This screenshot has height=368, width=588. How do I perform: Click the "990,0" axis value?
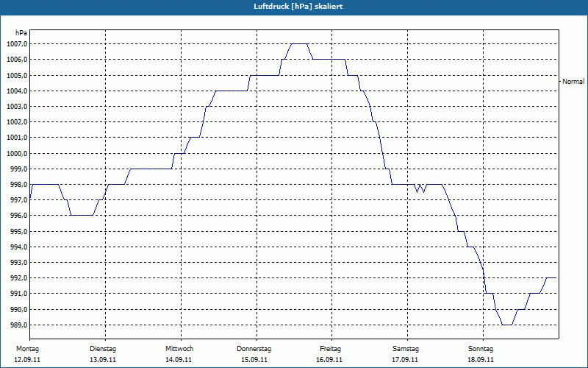point(18,310)
